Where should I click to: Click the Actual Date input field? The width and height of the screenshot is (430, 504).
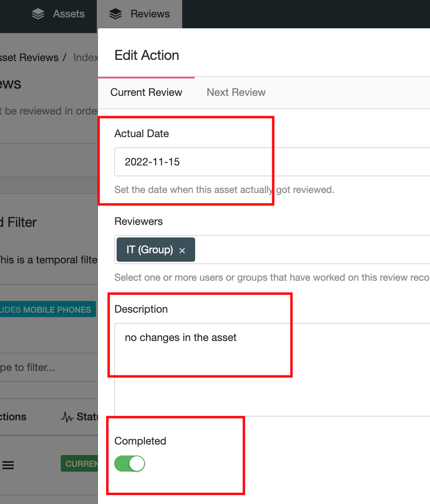(x=271, y=162)
